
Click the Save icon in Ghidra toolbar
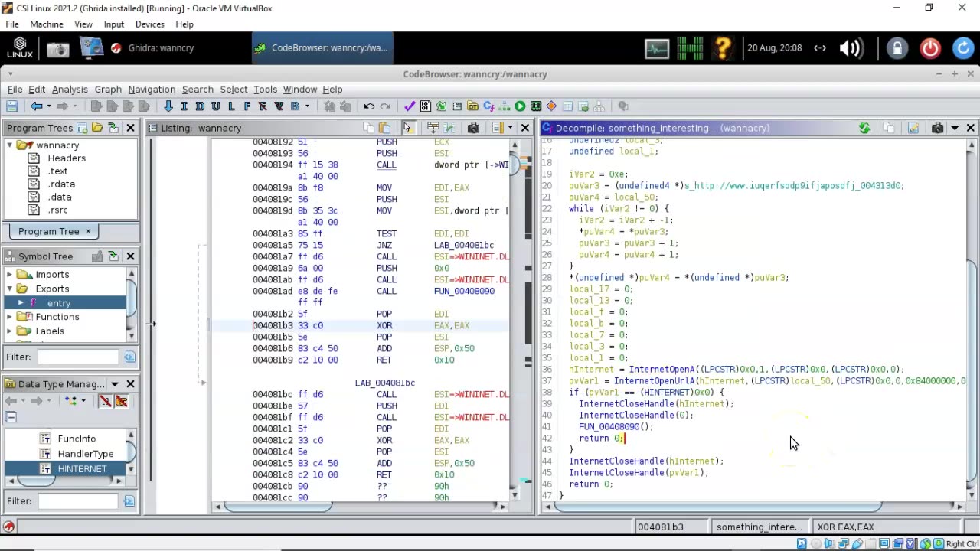11,106
